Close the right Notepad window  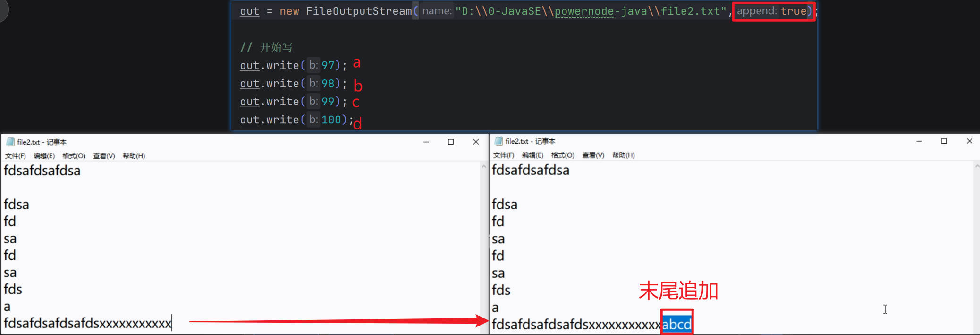[x=969, y=141]
